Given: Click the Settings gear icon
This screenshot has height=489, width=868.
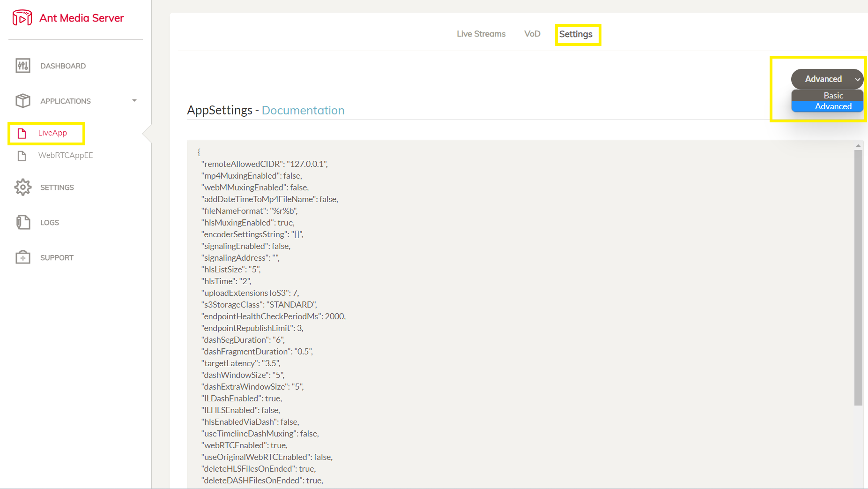Looking at the screenshot, I should pyautogui.click(x=22, y=187).
